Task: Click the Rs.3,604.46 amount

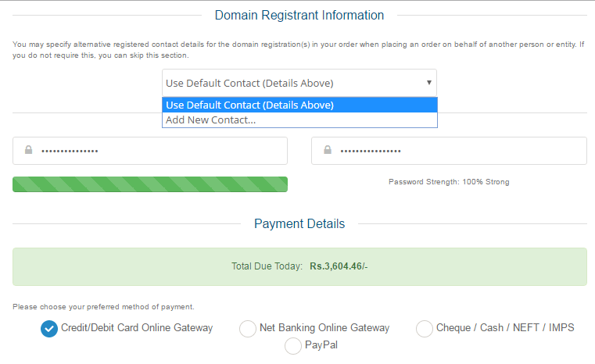Action: tap(339, 266)
